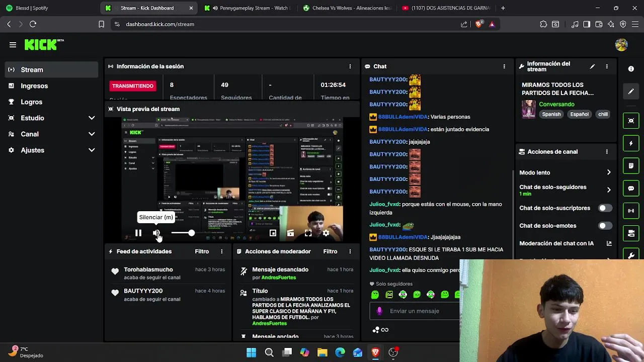
Task: Click the info icon in right sidebar
Action: pos(631,69)
